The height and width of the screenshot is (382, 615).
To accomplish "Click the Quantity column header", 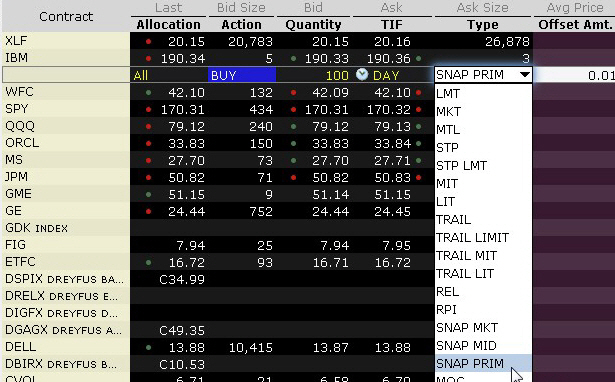I will tap(313, 24).
